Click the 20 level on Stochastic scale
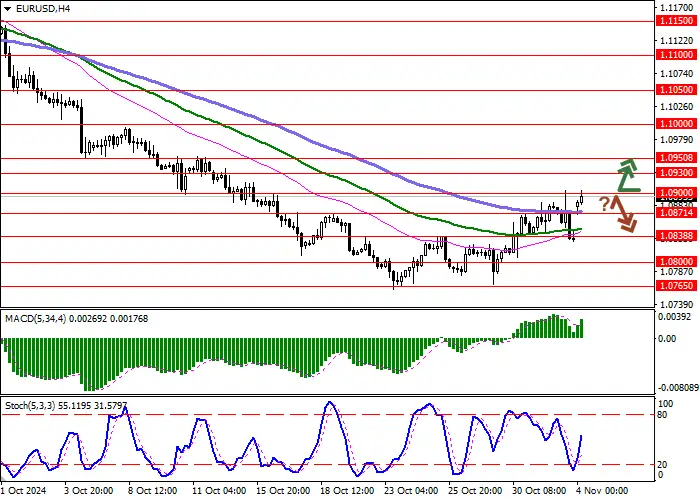The height and width of the screenshot is (500, 700). 662,465
